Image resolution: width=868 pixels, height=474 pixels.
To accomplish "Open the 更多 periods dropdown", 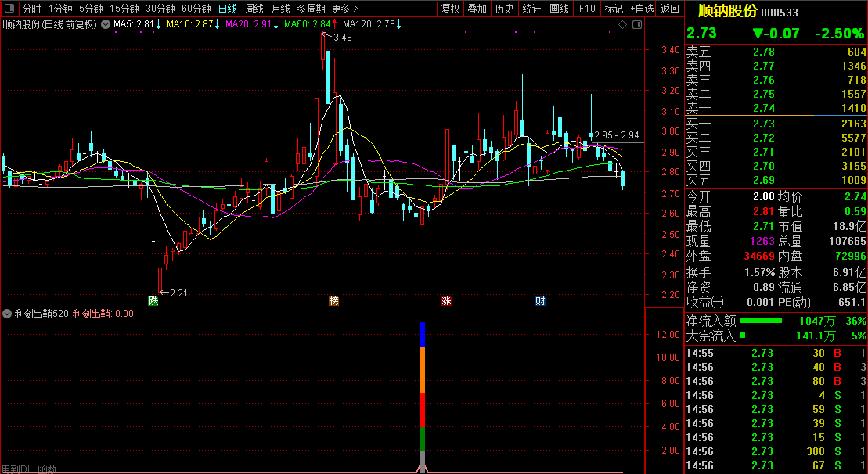I will tap(345, 9).
